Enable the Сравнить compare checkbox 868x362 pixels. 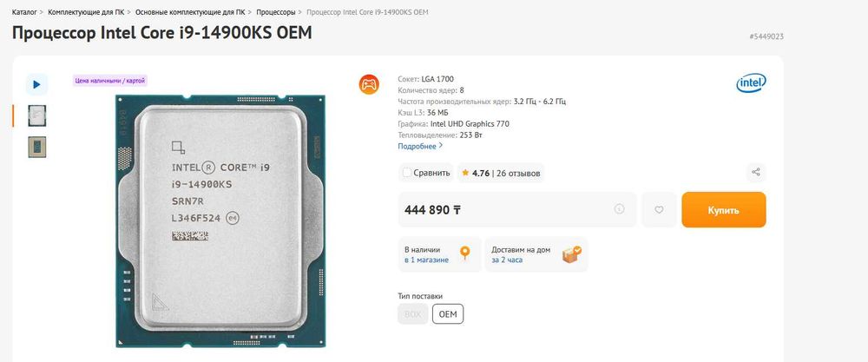click(408, 173)
